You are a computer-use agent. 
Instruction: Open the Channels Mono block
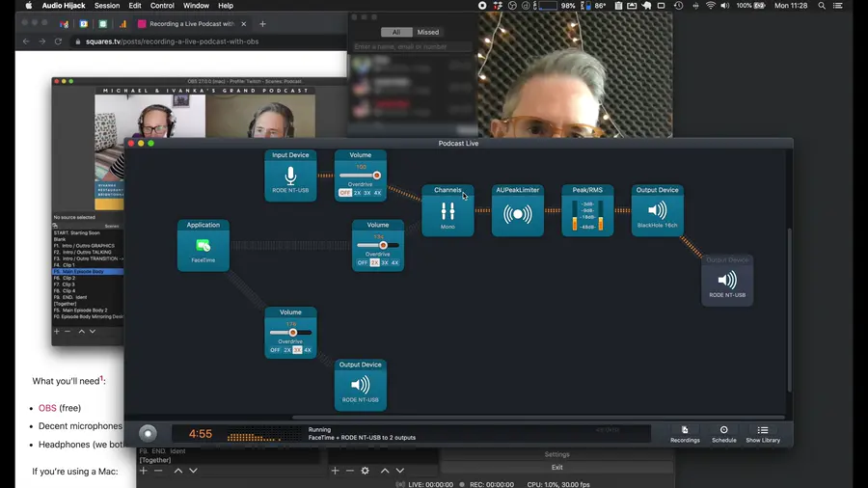(448, 211)
